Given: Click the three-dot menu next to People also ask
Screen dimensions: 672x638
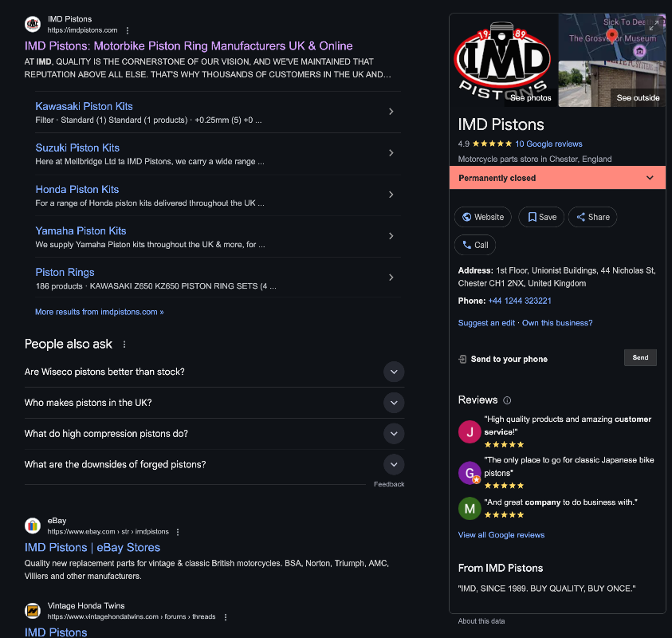Looking at the screenshot, I should click(x=124, y=345).
